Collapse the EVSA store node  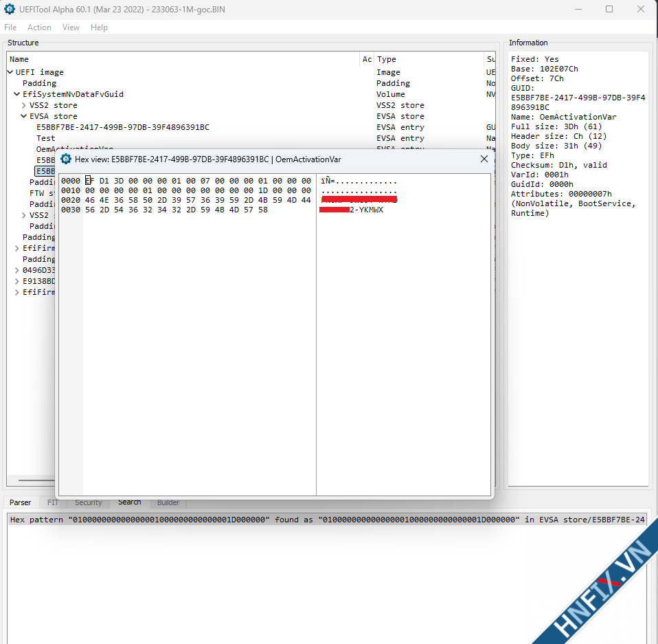(x=24, y=116)
